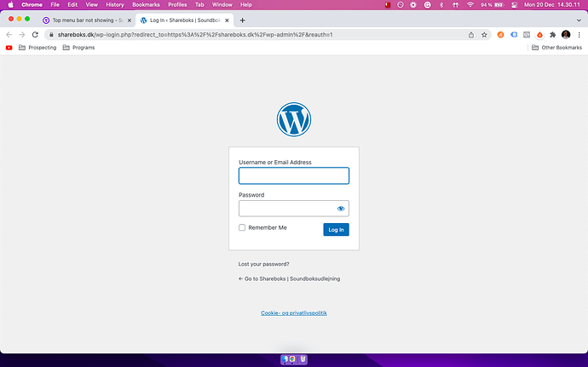Open the red flame extension icon

(x=539, y=35)
